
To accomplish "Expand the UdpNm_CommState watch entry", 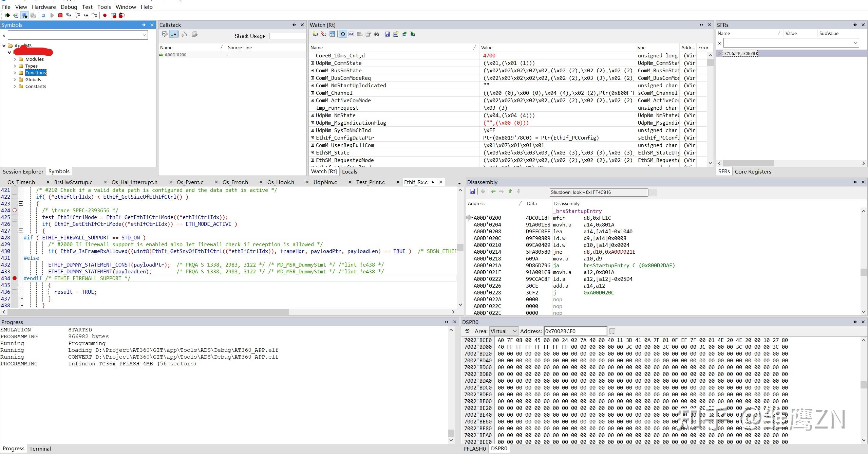I will pyautogui.click(x=313, y=63).
